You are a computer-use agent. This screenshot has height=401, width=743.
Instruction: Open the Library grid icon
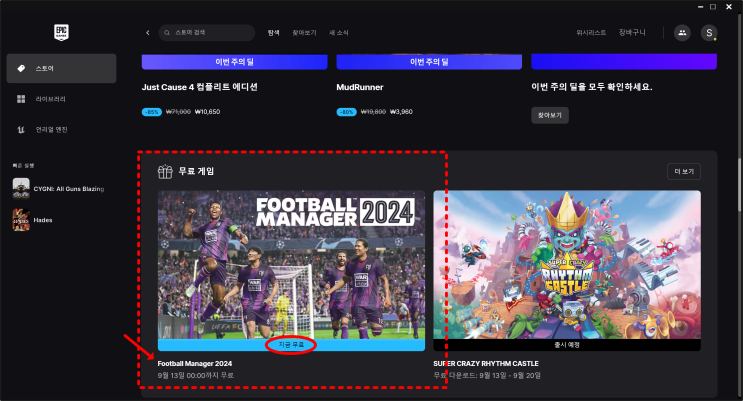(21, 99)
